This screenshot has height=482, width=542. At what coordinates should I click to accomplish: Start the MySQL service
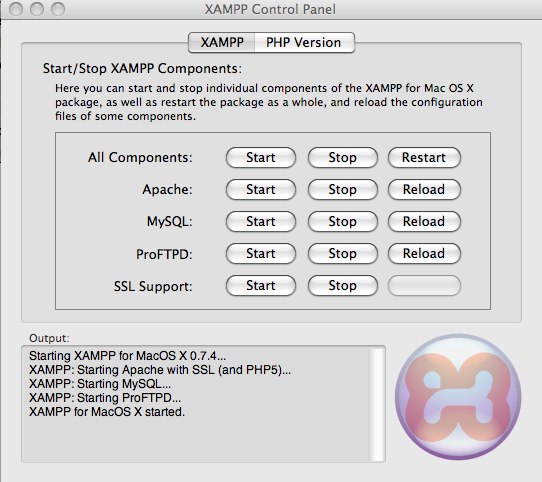click(x=261, y=222)
